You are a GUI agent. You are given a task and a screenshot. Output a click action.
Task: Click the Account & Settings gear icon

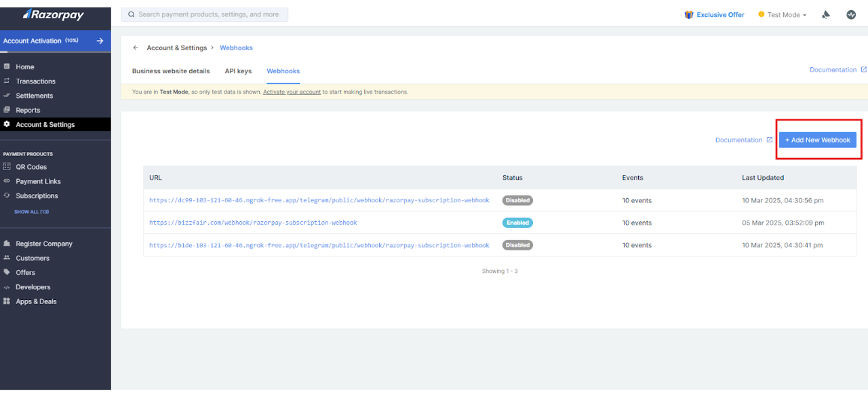[x=7, y=124]
